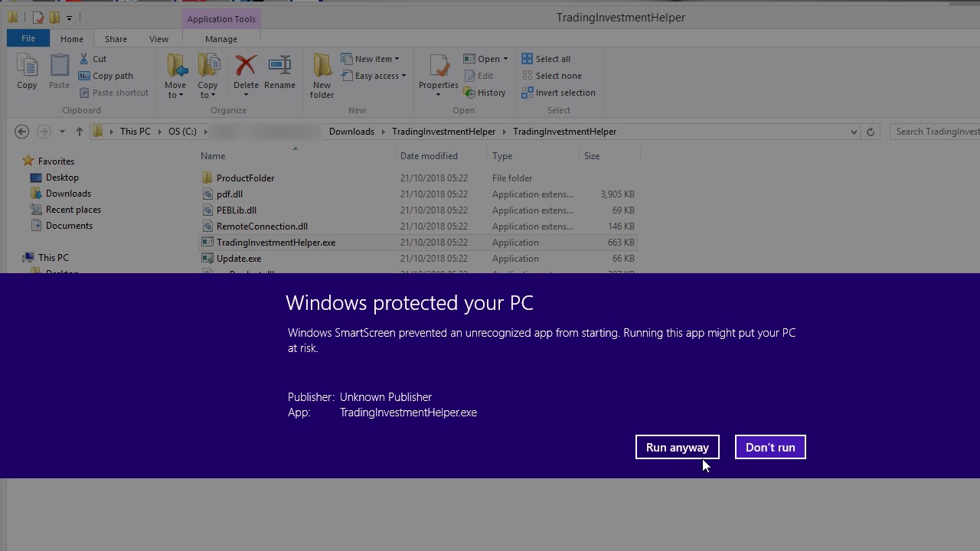980x551 pixels.
Task: Expand This PC breadcrumb arrow
Action: click(159, 132)
